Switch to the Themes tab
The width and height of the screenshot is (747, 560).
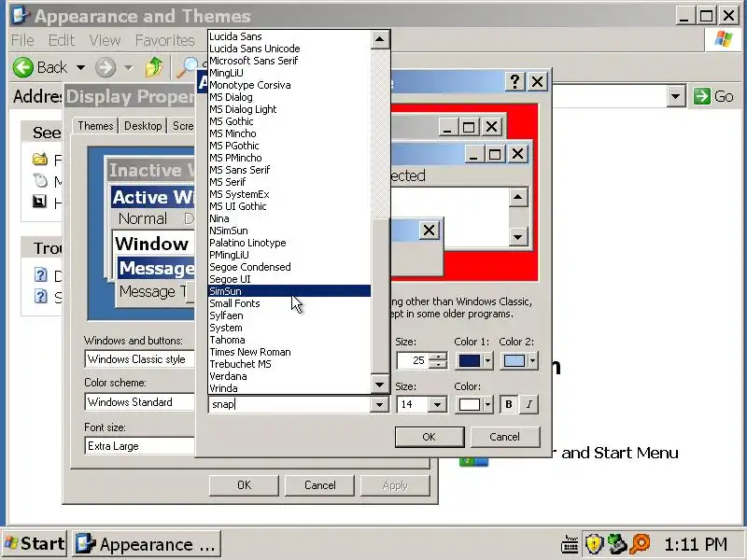click(x=95, y=126)
